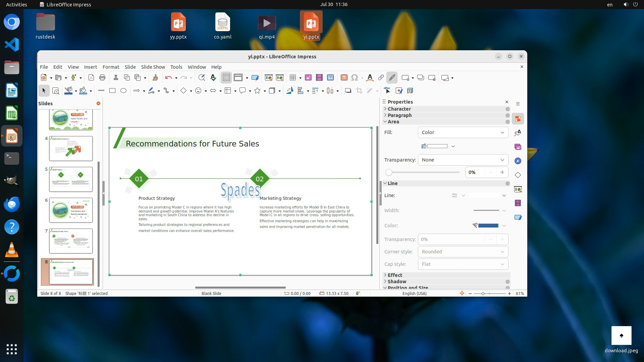Image resolution: width=644 pixels, height=362 pixels.
Task: Select slide 6 thumbnail
Action: [x=71, y=210]
